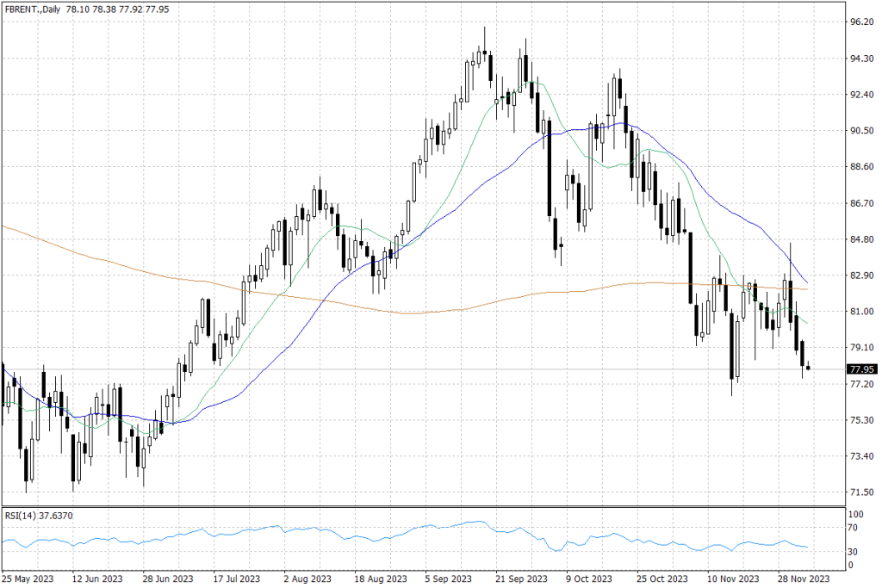Click the 71.50 price axis label
This screenshot has height=588, width=882.
point(861,492)
